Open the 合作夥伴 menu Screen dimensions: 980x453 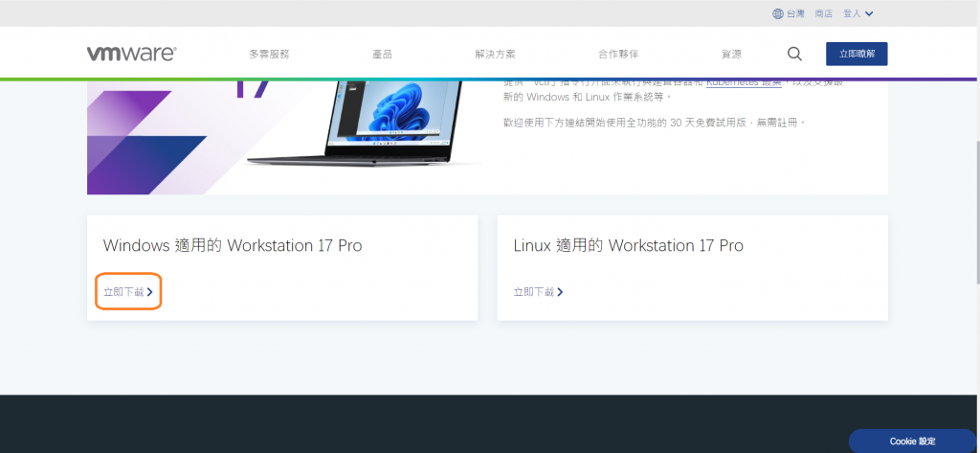pyautogui.click(x=618, y=55)
